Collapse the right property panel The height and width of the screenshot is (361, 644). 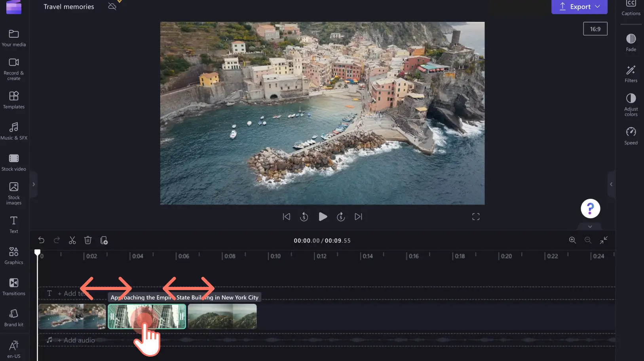[x=611, y=184]
